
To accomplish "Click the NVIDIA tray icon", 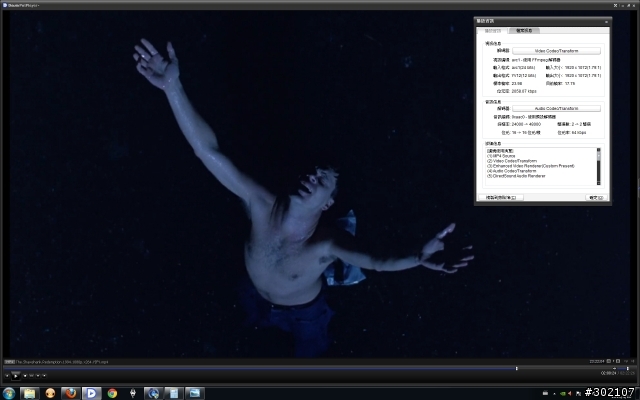I will [x=563, y=394].
